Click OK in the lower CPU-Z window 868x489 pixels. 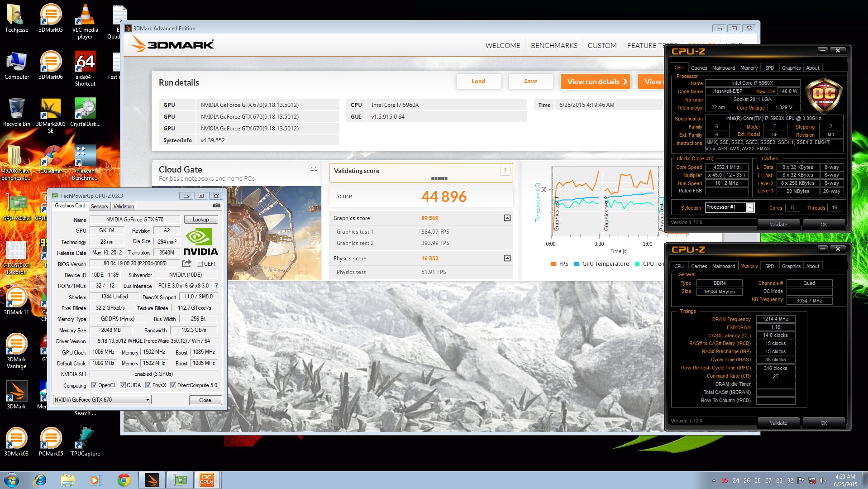click(824, 423)
